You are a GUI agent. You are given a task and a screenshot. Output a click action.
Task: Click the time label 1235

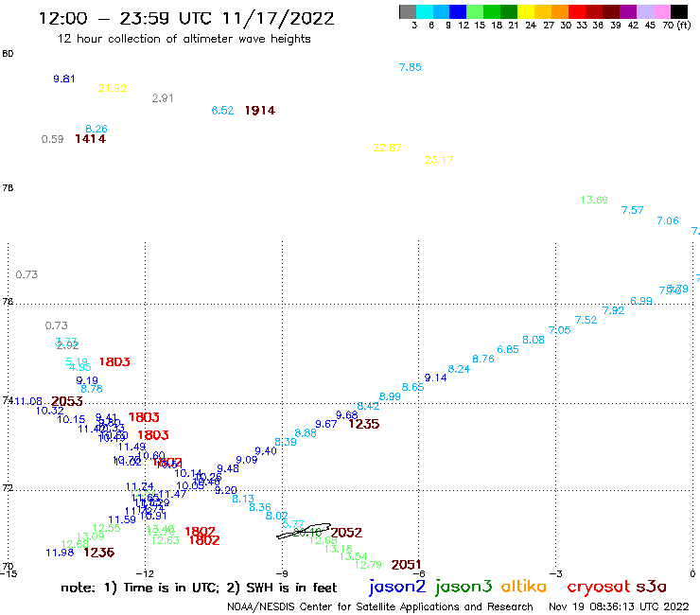pyautogui.click(x=364, y=424)
